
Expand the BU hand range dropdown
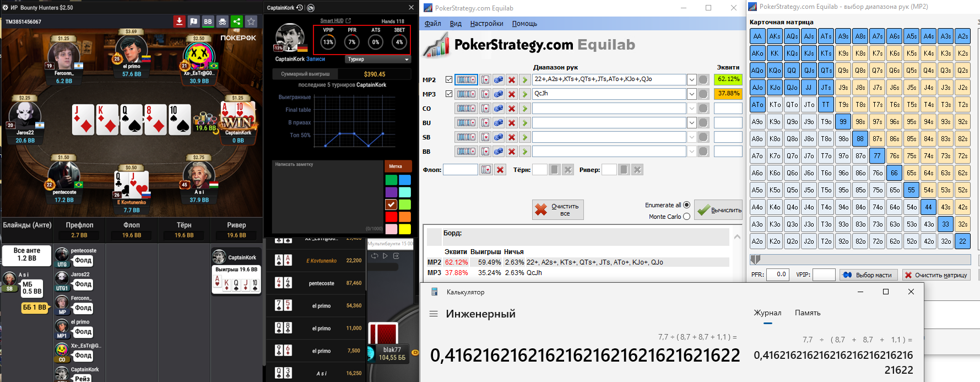[x=691, y=123]
